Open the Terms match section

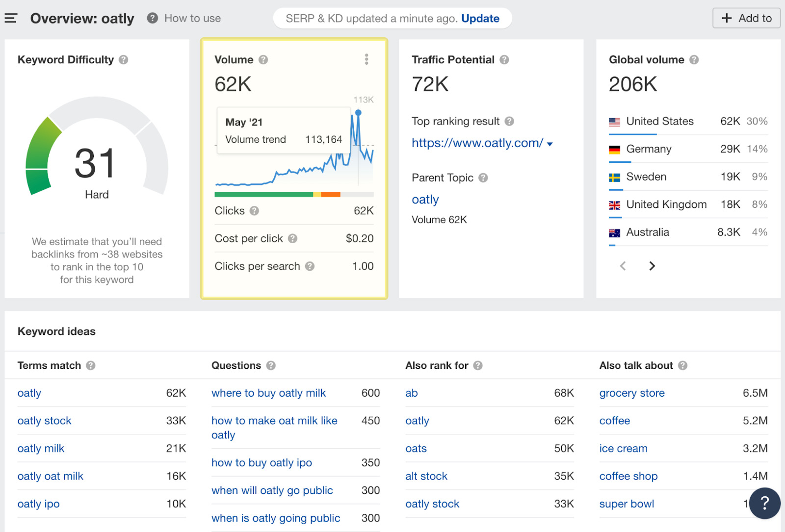pyautogui.click(x=49, y=365)
